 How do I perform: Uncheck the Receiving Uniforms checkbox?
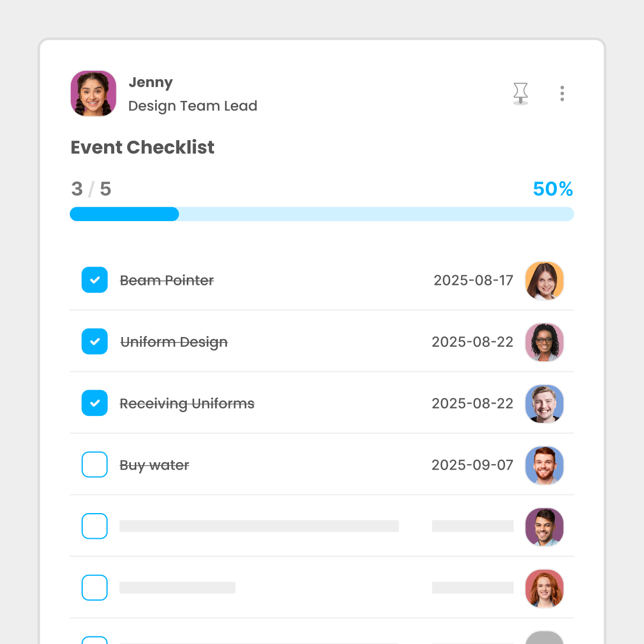[x=94, y=403]
